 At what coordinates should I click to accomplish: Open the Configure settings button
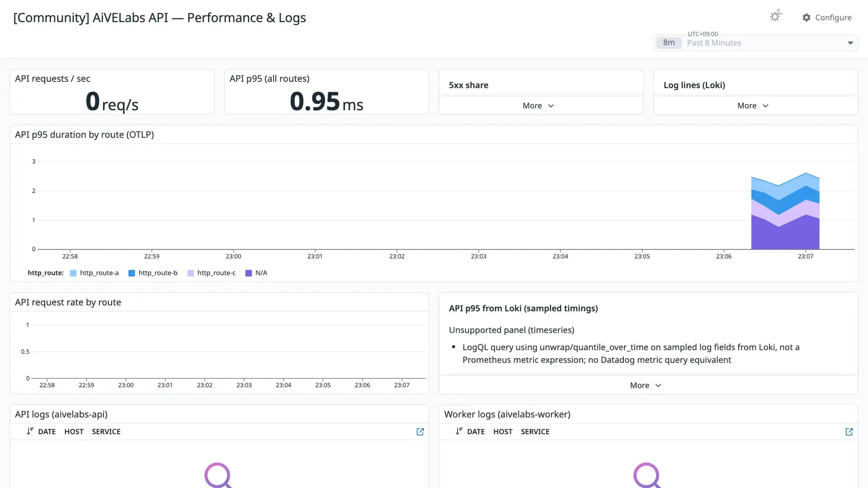(827, 18)
